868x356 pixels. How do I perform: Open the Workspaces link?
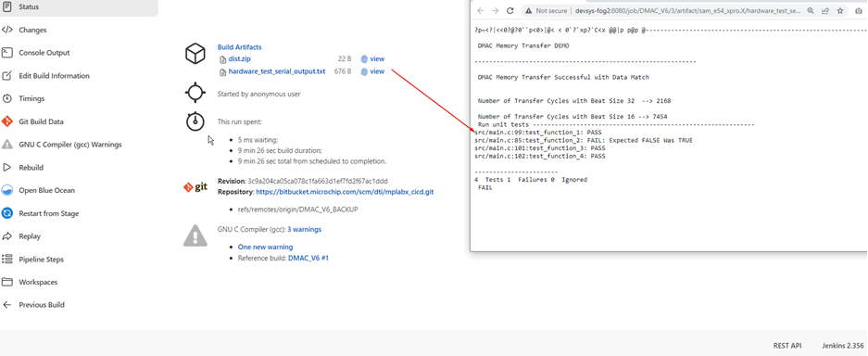(x=38, y=282)
